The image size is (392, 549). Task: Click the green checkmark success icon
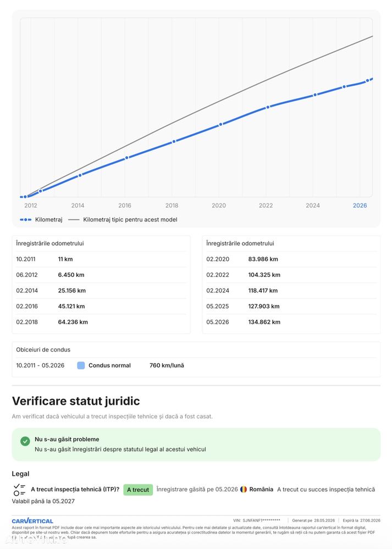tap(25, 441)
